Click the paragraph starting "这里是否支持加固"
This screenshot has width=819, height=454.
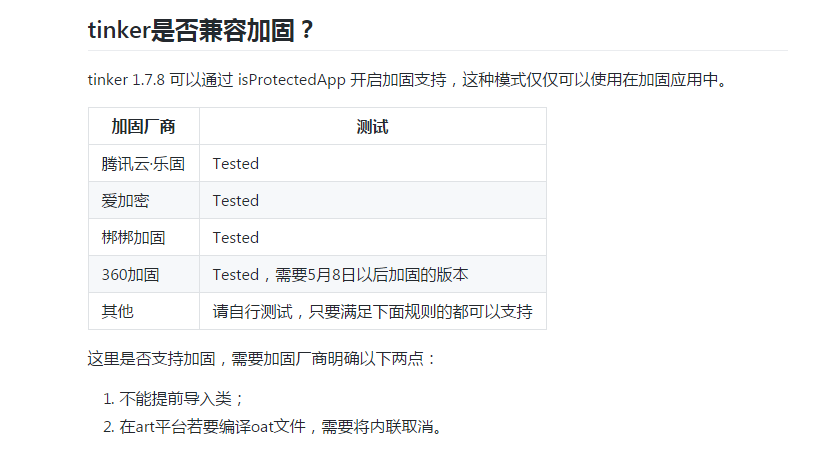click(262, 359)
